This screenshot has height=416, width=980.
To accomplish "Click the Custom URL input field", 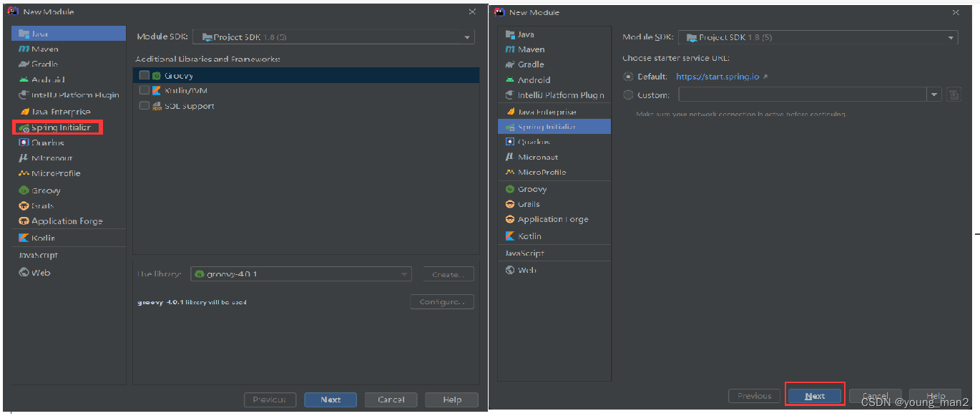I will (803, 95).
